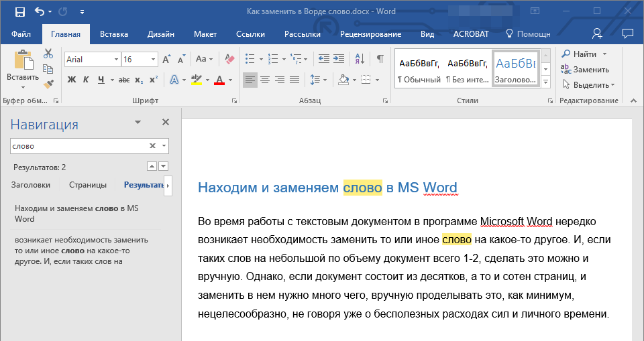644x341 pixels.
Task: Switch to the Вставка tab
Action: click(x=114, y=34)
